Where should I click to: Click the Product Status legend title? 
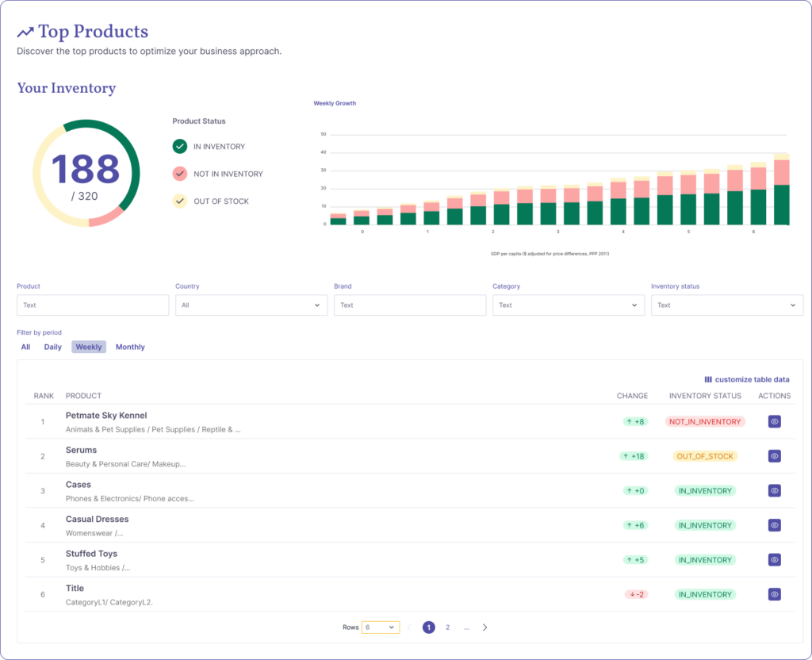pos(199,121)
